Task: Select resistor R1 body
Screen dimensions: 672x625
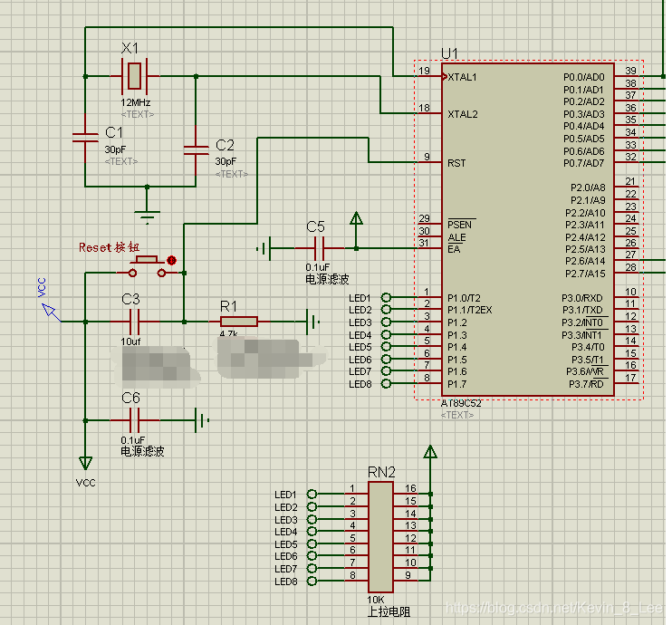Action: tap(239, 322)
